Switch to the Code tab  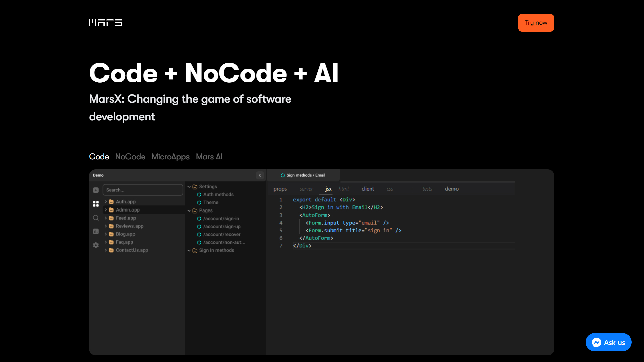pos(99,157)
